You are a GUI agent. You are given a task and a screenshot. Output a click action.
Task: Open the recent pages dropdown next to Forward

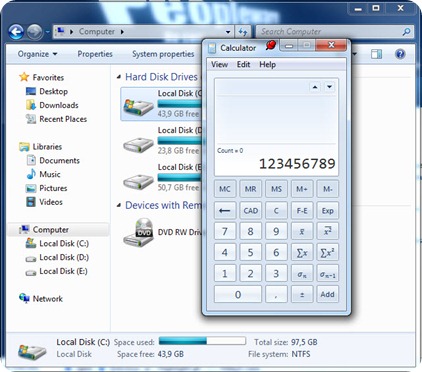[x=48, y=32]
